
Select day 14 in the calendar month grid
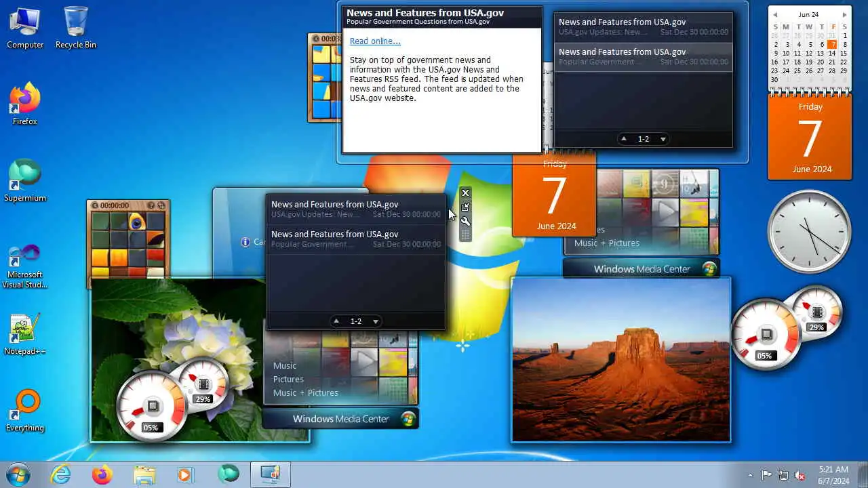point(832,54)
